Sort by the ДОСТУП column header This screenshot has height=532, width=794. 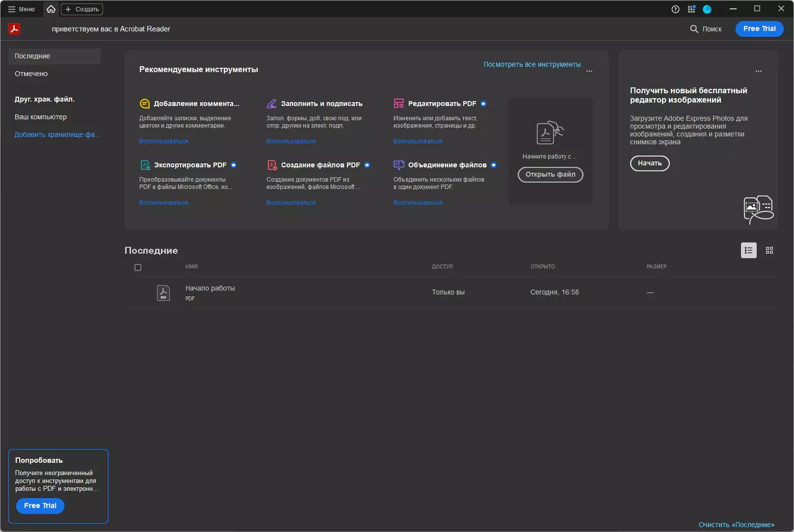[x=442, y=267]
